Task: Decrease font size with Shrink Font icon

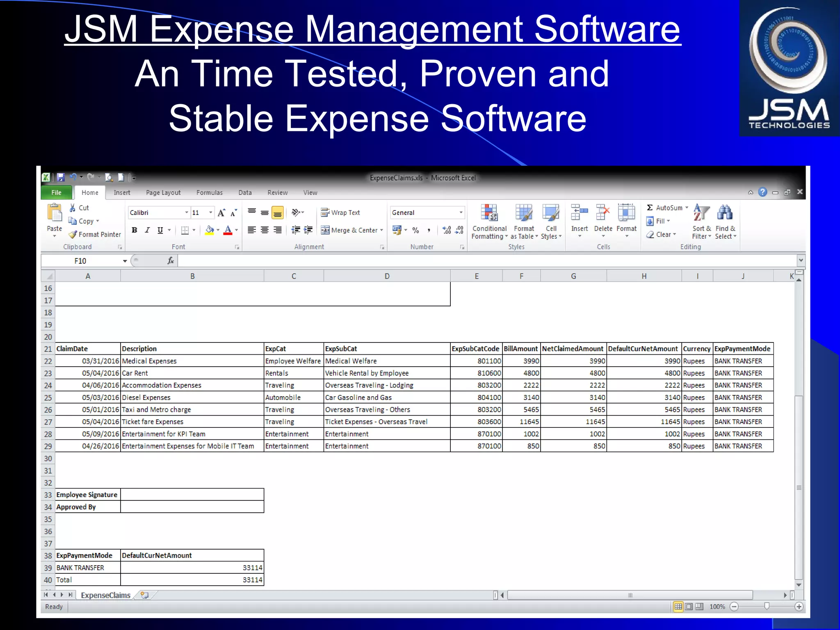Action: (x=234, y=212)
